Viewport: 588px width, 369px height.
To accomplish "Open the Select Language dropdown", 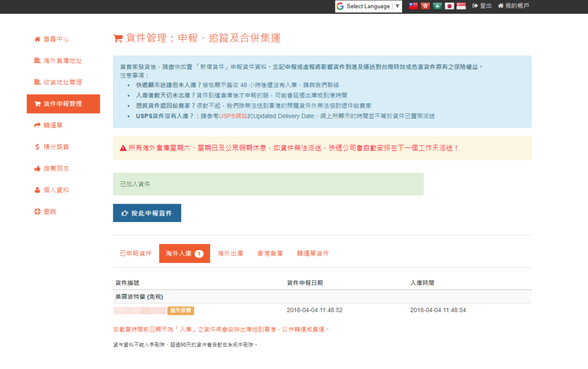I will pos(368,6).
